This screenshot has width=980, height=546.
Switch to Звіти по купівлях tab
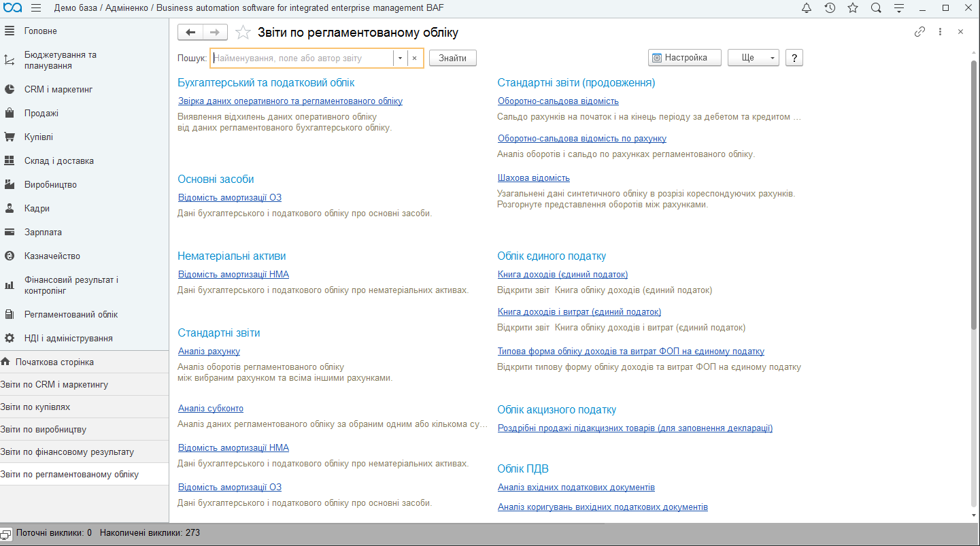[84, 407]
